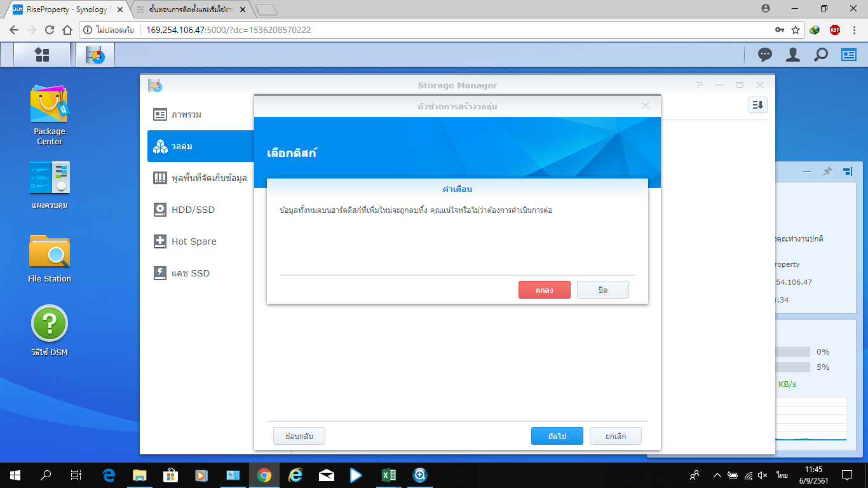Click the Storage Manager taskbar icon

click(95, 55)
